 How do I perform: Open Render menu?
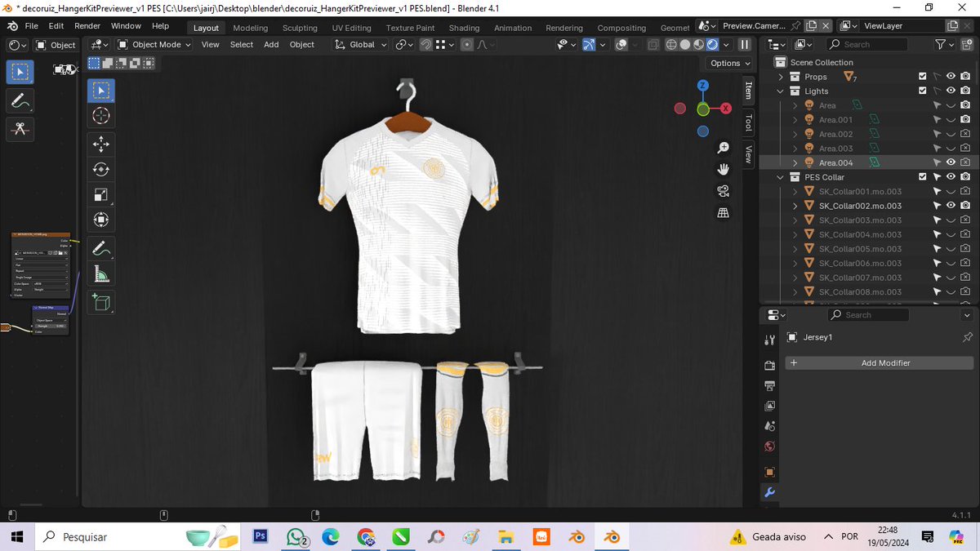click(x=87, y=26)
